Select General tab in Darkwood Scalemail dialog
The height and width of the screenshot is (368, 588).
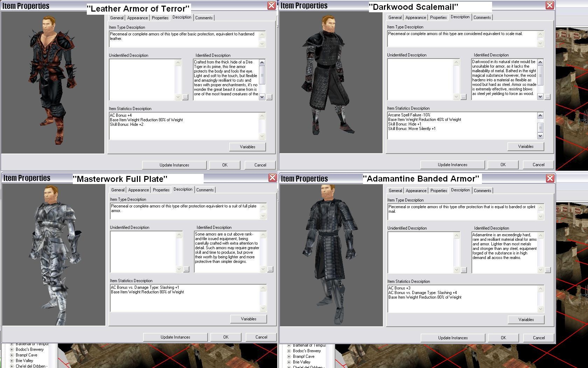coord(395,18)
